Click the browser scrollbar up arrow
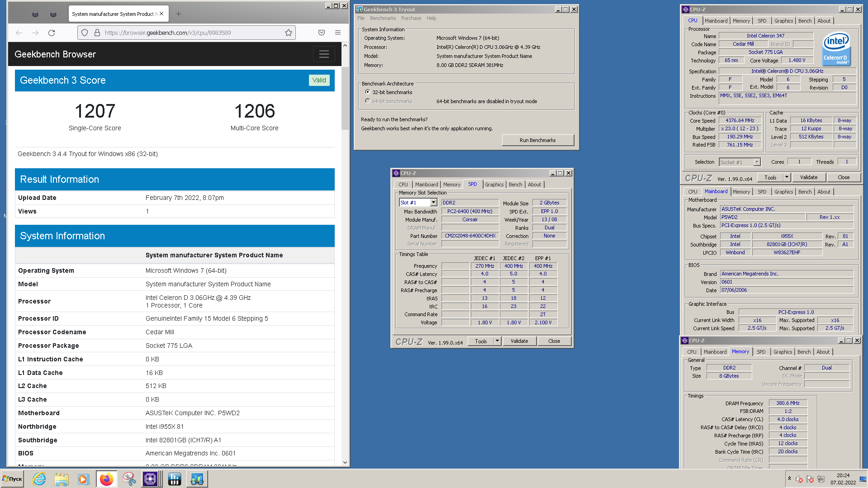The image size is (868, 488). point(345,45)
